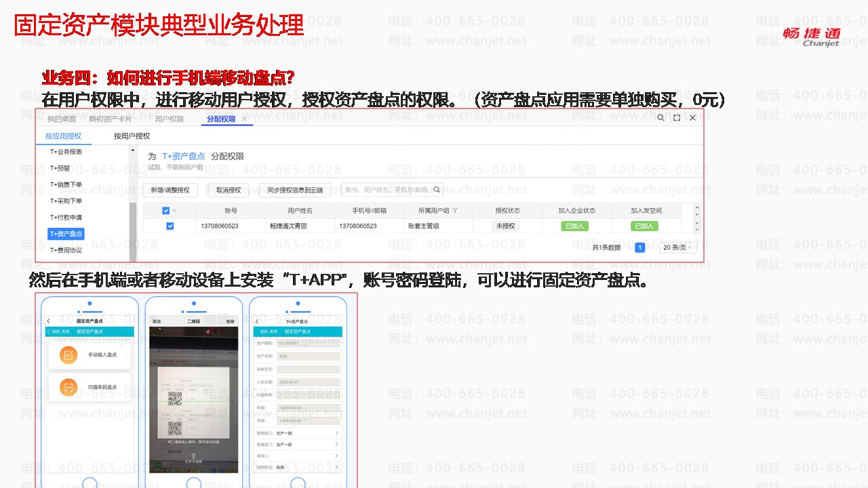
Task: Tap 相册 on the 二维码 scanner screen
Action: pyautogui.click(x=231, y=321)
